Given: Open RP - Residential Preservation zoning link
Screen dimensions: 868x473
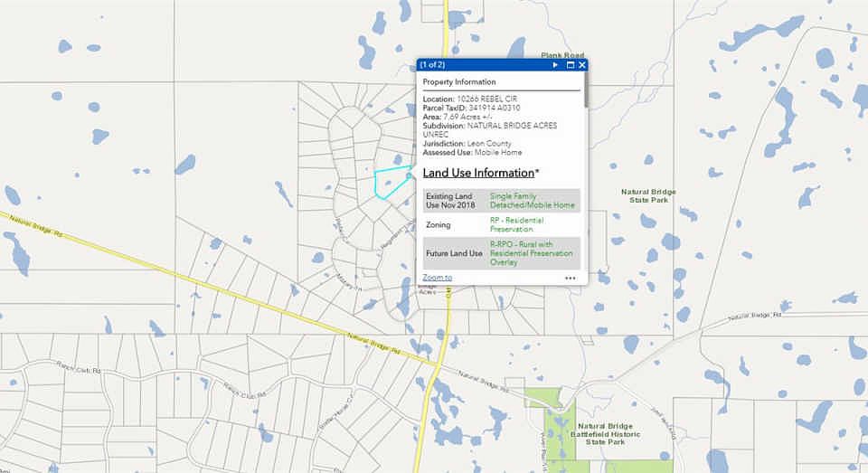Looking at the screenshot, I should (516, 224).
